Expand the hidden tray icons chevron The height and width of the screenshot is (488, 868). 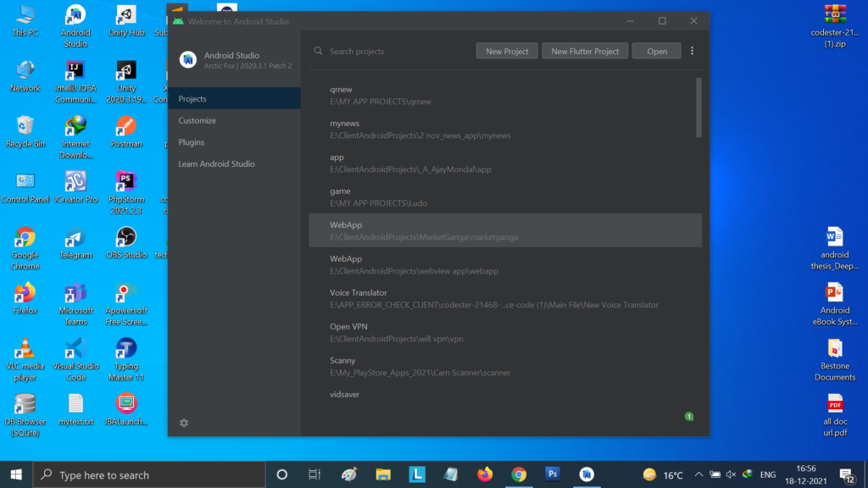tap(698, 474)
